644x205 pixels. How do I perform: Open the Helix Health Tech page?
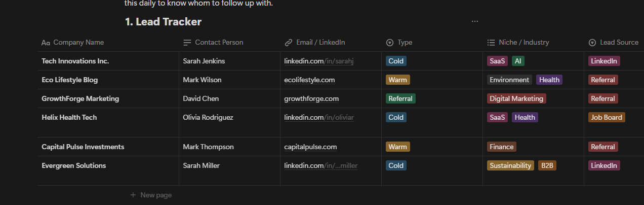(x=69, y=118)
